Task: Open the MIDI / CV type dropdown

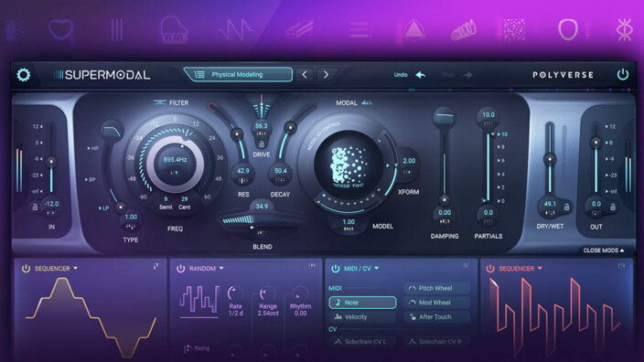Action: point(377,269)
